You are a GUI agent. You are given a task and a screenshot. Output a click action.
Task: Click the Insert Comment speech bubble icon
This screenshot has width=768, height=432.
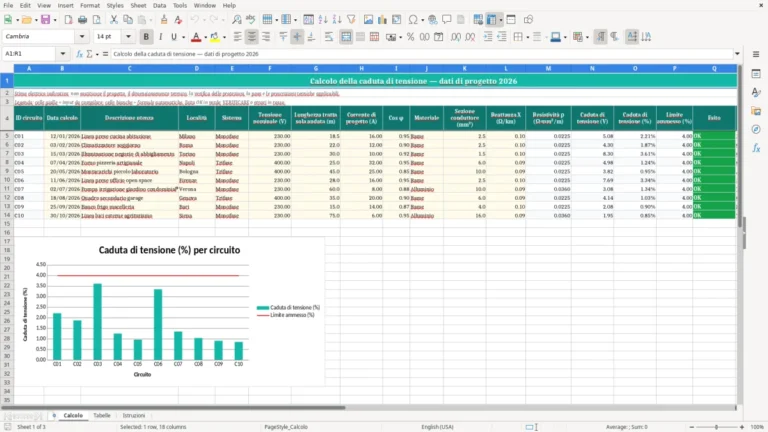click(447, 20)
